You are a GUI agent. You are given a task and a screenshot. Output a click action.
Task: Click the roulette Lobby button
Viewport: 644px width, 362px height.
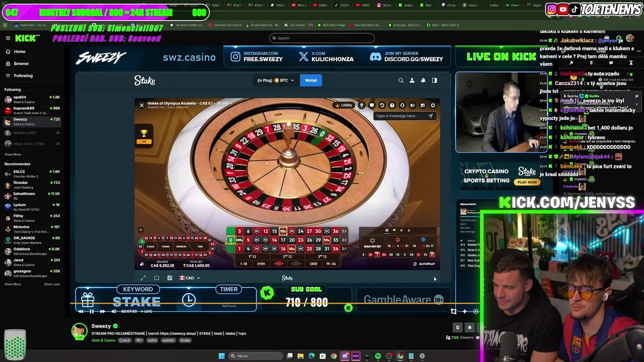point(344,105)
